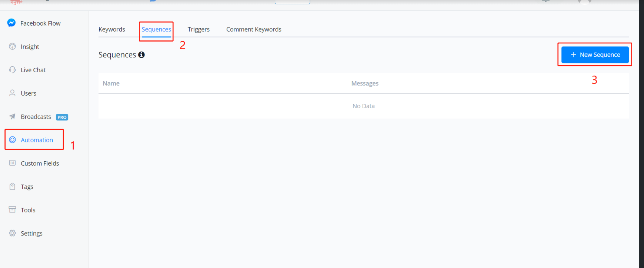The height and width of the screenshot is (268, 644).
Task: Switch to the Keywords tab
Action: coord(112,29)
